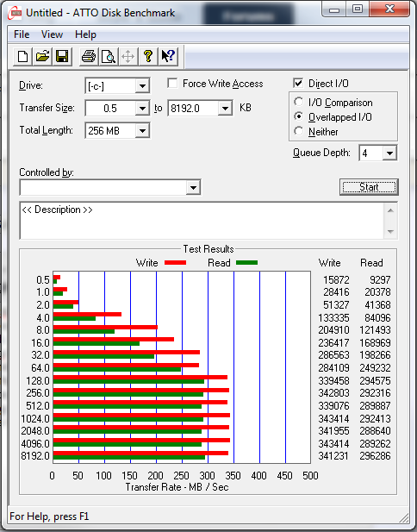Click the disabled move arrows toolbar icon
The image size is (417, 532).
point(128,56)
